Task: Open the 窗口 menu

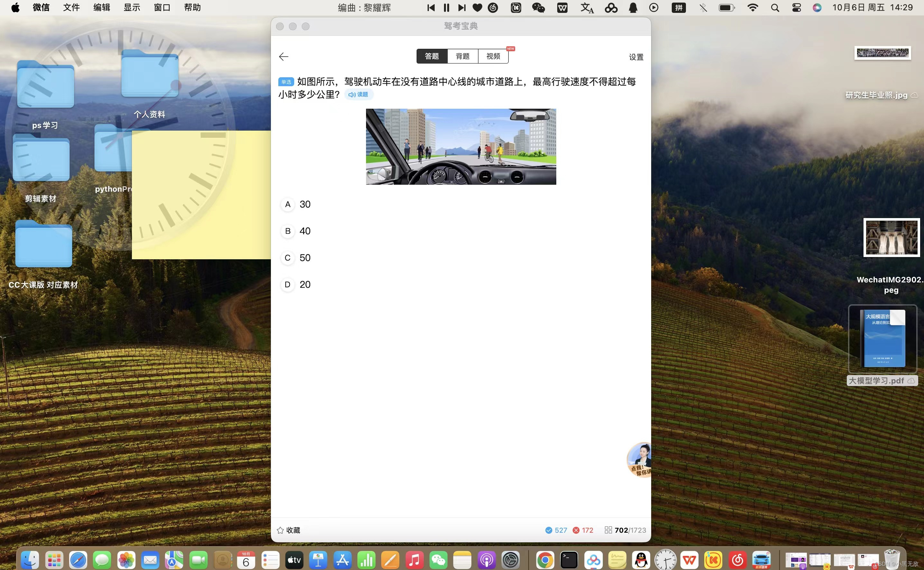Action: tap(162, 7)
